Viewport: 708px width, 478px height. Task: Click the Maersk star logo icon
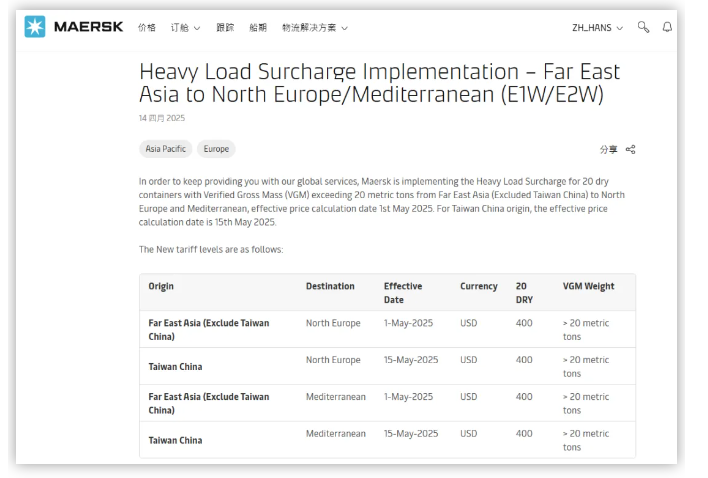click(x=35, y=27)
